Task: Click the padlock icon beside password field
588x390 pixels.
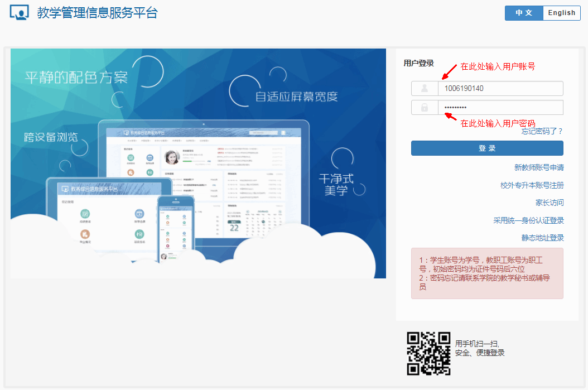Action: 425,108
